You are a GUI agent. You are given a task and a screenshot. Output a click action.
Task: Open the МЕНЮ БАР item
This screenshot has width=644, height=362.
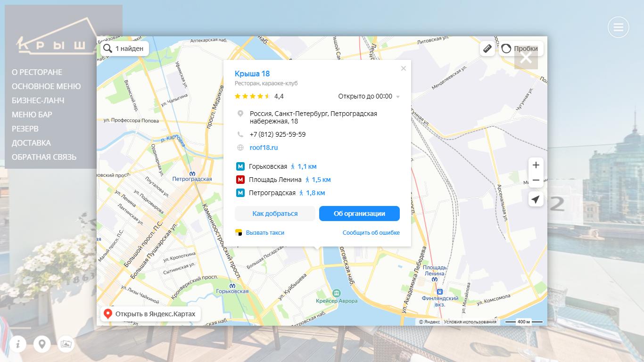[x=32, y=115]
